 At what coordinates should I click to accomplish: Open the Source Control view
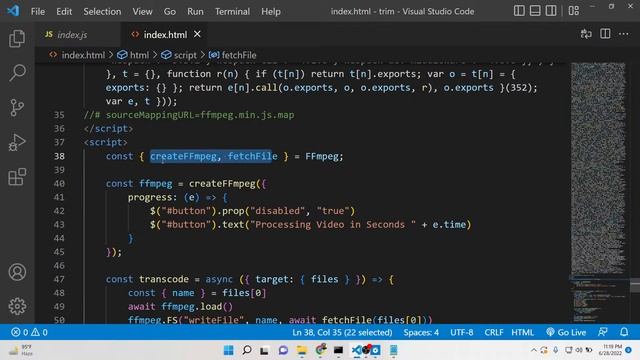17,108
